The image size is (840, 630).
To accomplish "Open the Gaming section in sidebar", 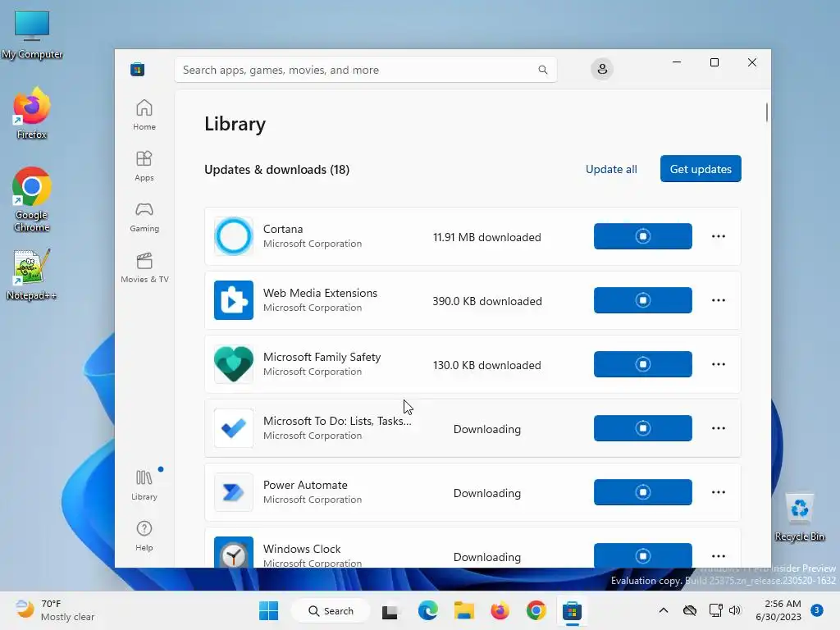I will tap(144, 217).
